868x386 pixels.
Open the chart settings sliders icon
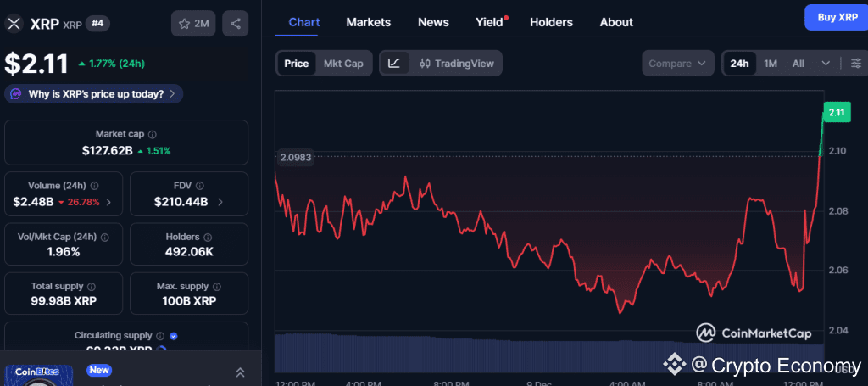point(856,63)
